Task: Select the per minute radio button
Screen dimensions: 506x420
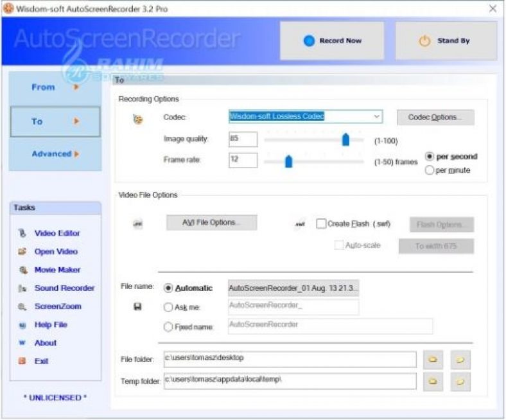Action: point(429,170)
